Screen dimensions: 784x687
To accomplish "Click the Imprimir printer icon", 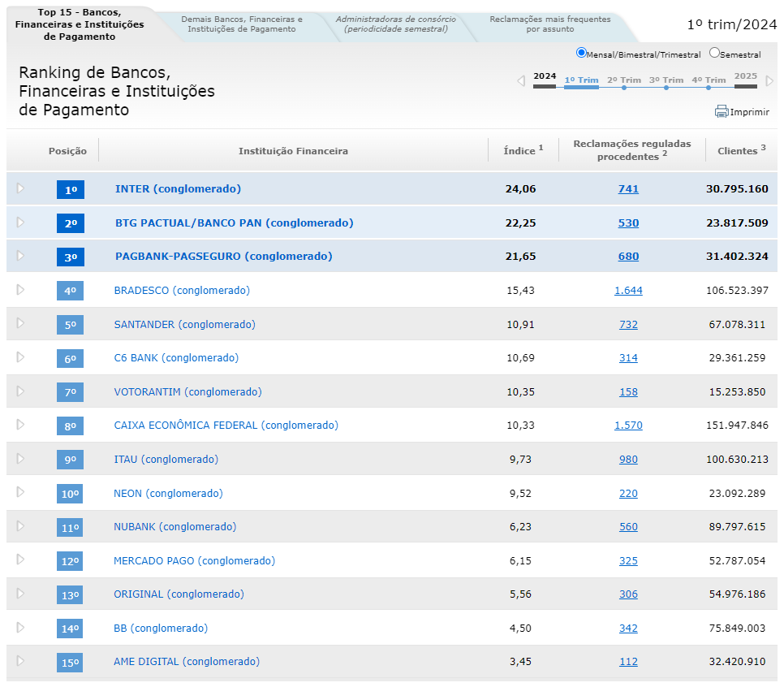I will point(721,111).
